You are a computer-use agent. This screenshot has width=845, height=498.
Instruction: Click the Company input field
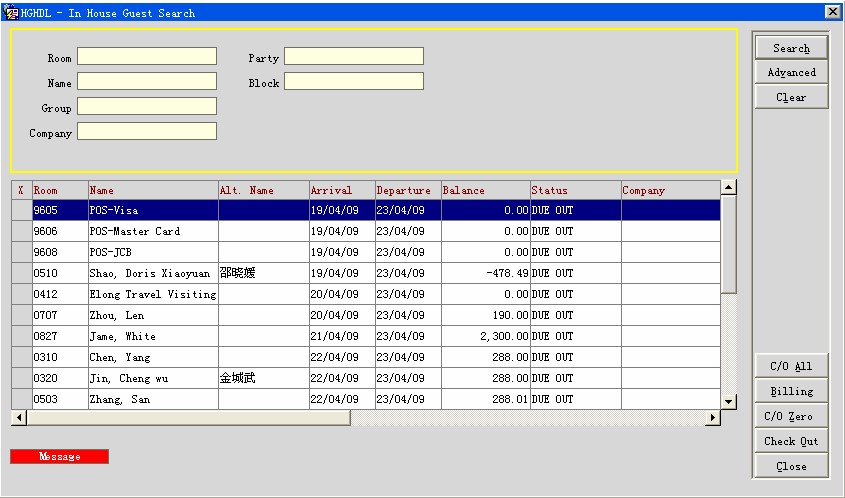[x=147, y=131]
